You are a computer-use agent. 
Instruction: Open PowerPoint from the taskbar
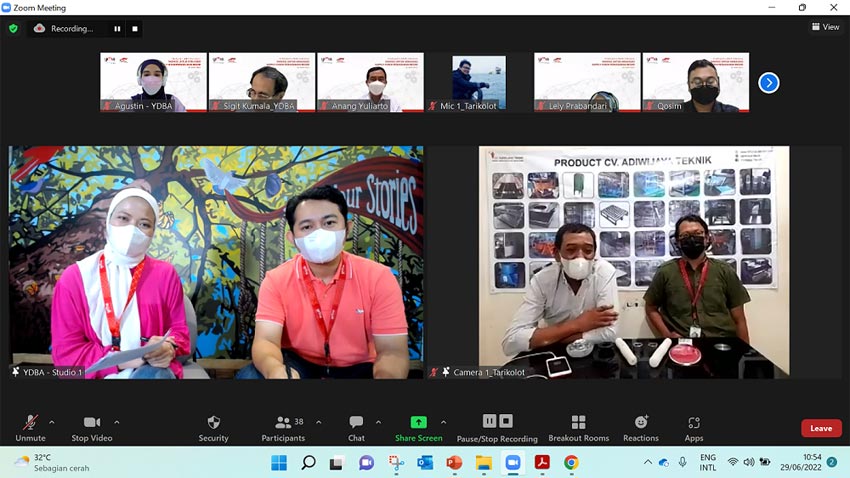coord(454,463)
